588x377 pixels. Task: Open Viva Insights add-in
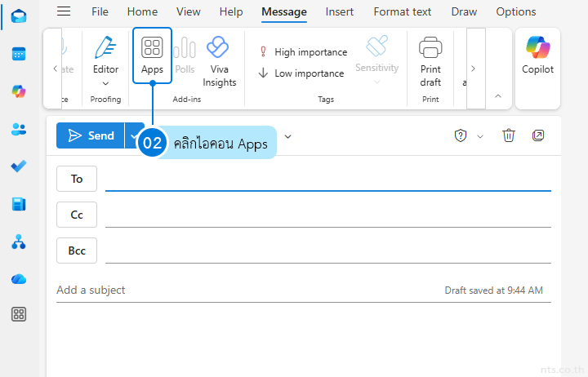[220, 61]
